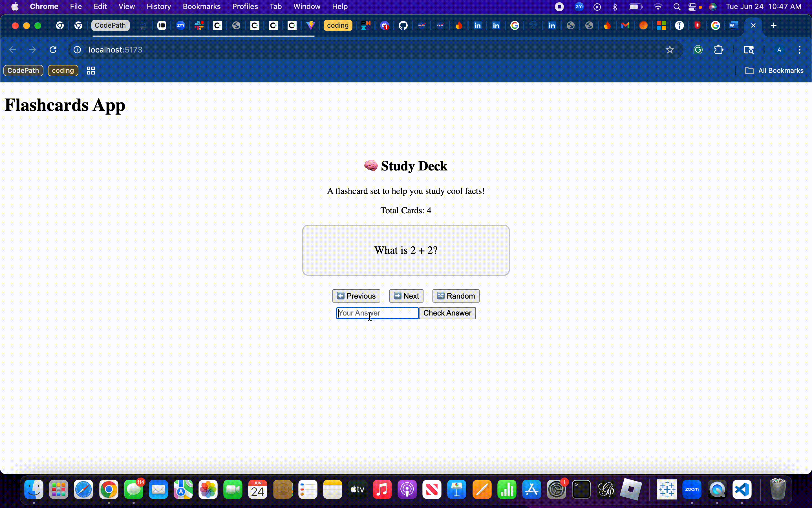Open the Wi-Fi status menu
The width and height of the screenshot is (812, 508).
[x=658, y=6]
